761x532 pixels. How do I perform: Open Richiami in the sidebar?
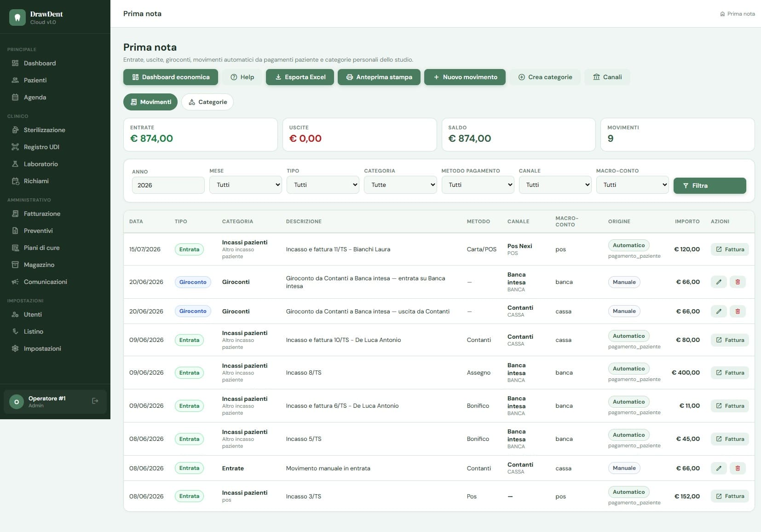tap(55, 181)
